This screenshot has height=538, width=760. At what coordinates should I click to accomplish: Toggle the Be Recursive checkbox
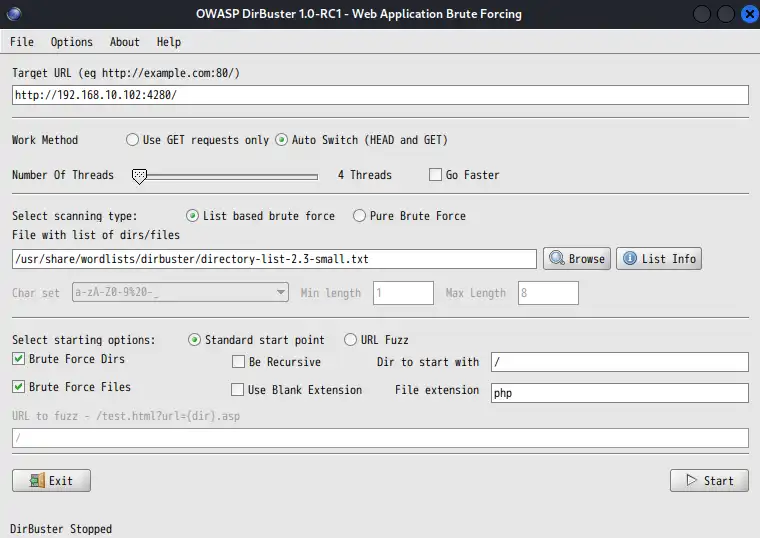click(238, 362)
